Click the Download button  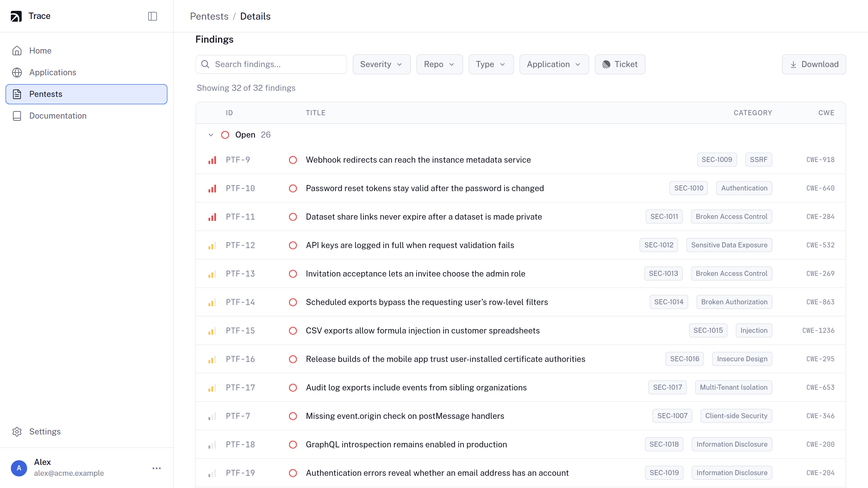click(x=814, y=64)
